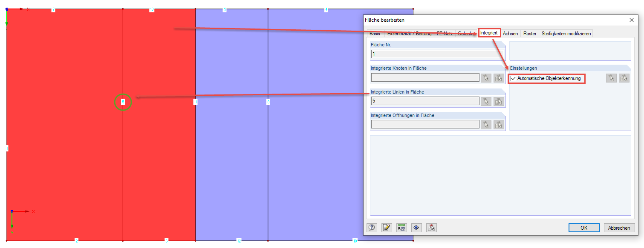Viewport: 644px width, 248px height.
Task: Select line 11 label in the model
Action: (195, 102)
